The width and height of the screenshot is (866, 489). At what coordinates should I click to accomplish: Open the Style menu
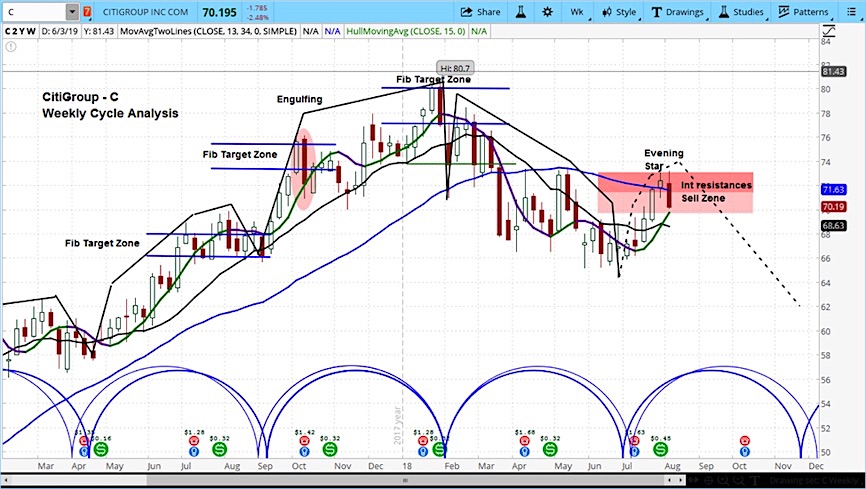point(620,12)
